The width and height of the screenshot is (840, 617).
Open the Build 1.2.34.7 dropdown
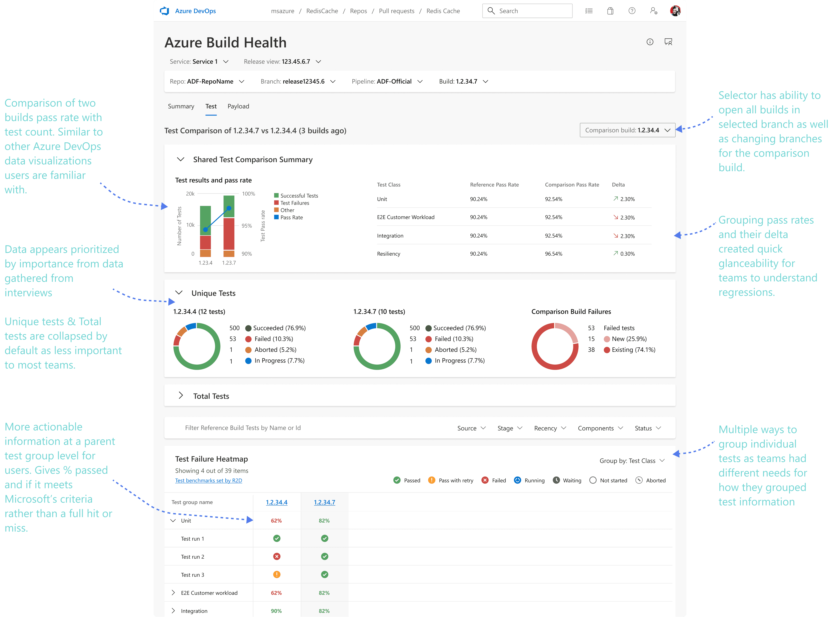tap(463, 81)
